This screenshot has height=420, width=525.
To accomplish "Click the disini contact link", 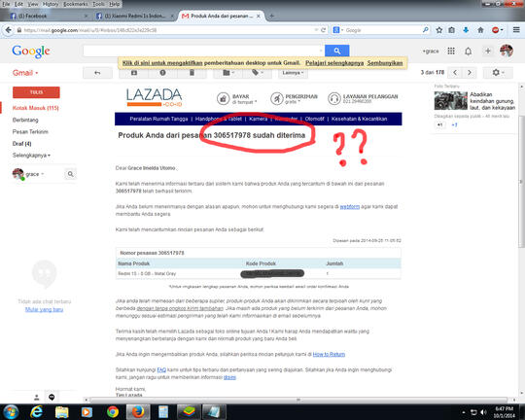I will point(229,377).
